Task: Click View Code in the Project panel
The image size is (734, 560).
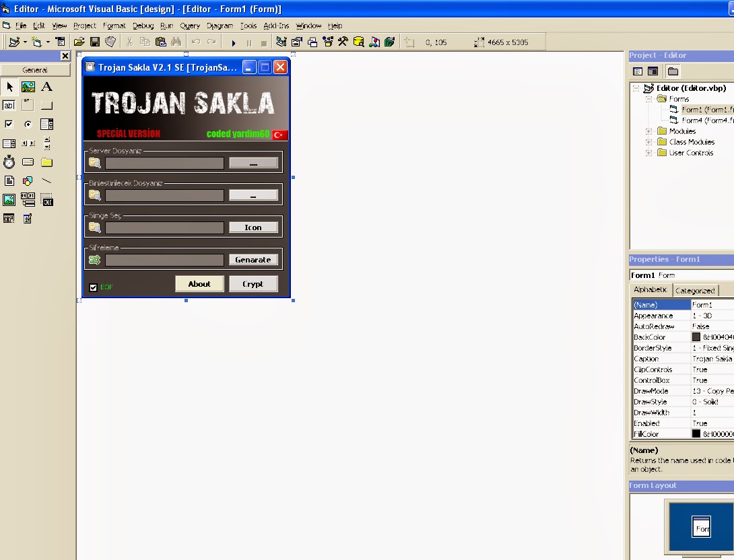Action: pyautogui.click(x=638, y=71)
